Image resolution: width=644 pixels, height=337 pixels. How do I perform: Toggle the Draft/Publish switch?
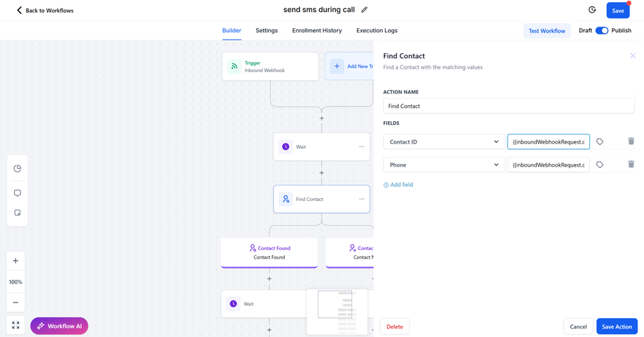602,31
